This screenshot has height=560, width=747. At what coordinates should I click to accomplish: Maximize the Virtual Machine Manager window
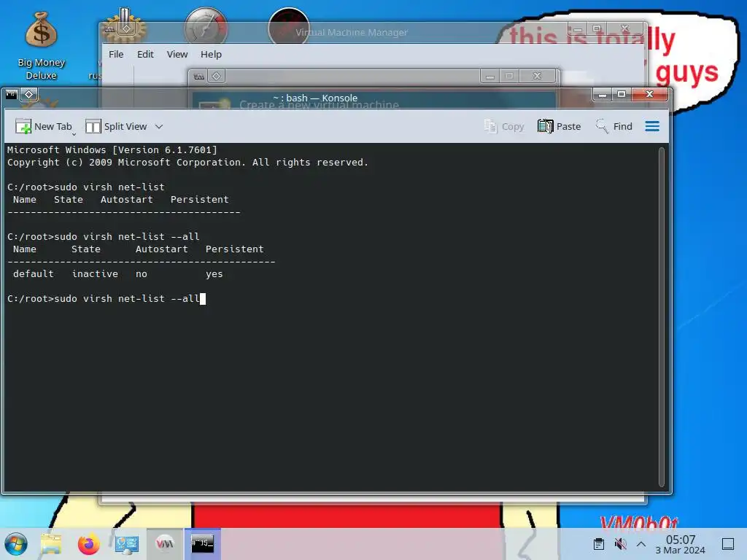(597, 28)
